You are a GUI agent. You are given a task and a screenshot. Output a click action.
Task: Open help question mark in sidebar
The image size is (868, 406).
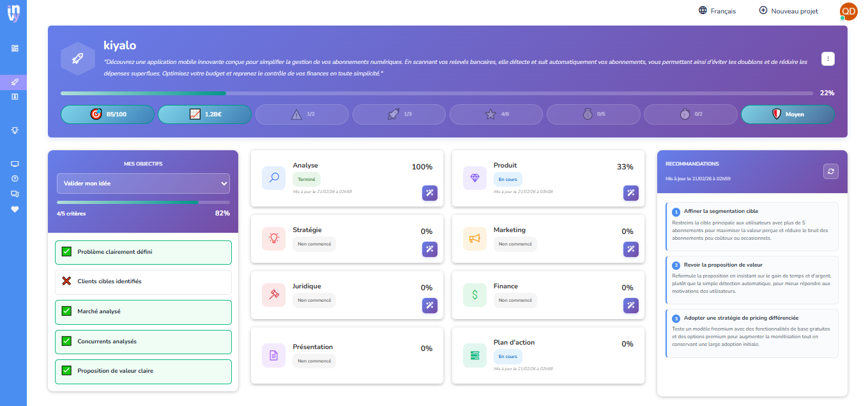click(x=15, y=179)
